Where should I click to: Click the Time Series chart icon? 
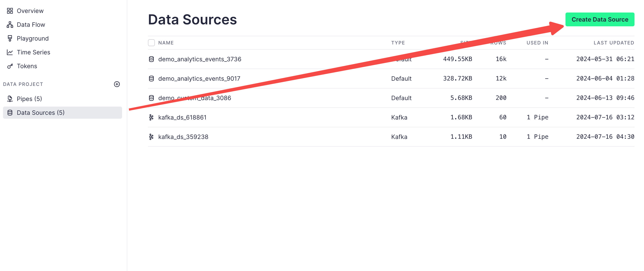[10, 52]
